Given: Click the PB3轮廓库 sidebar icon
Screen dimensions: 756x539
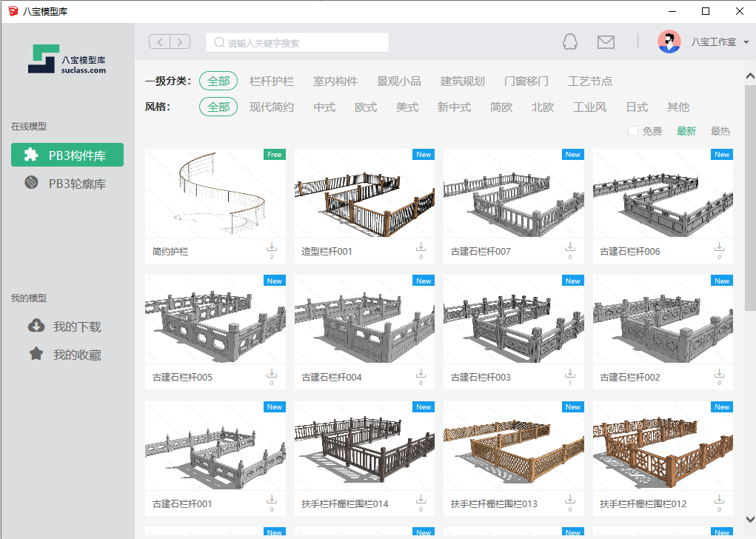Looking at the screenshot, I should point(31,183).
